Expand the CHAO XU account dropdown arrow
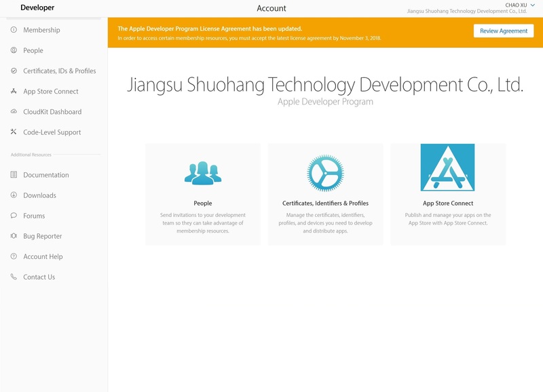Screen dimensions: 543x392 533,5
